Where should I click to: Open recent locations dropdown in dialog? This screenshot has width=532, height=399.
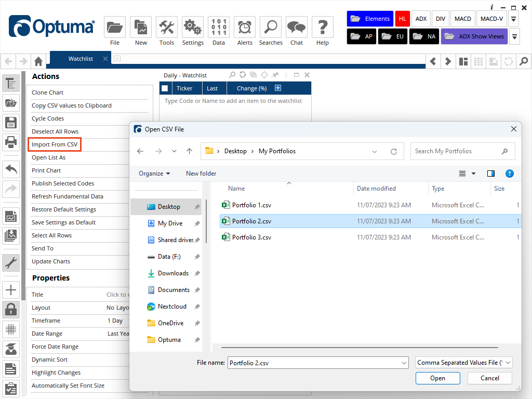pos(174,151)
